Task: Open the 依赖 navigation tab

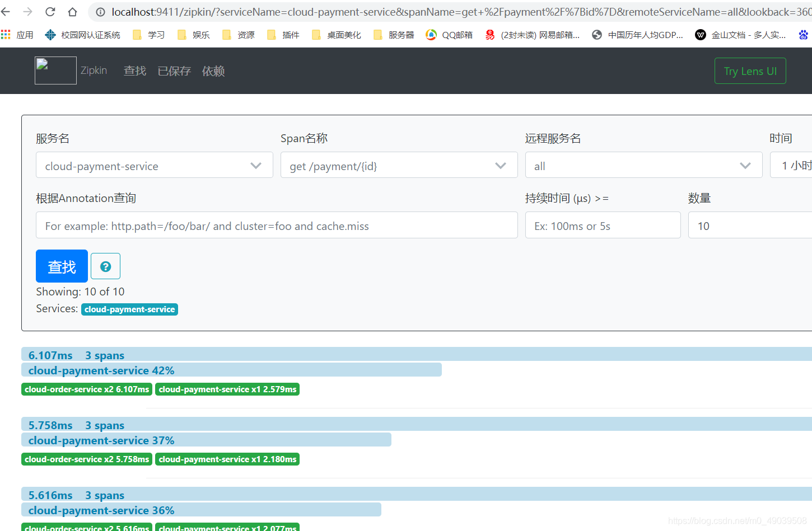Action: pos(213,71)
